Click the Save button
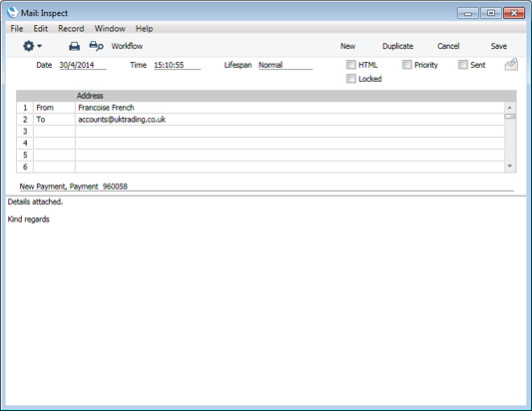The width and height of the screenshot is (532, 411). point(498,46)
